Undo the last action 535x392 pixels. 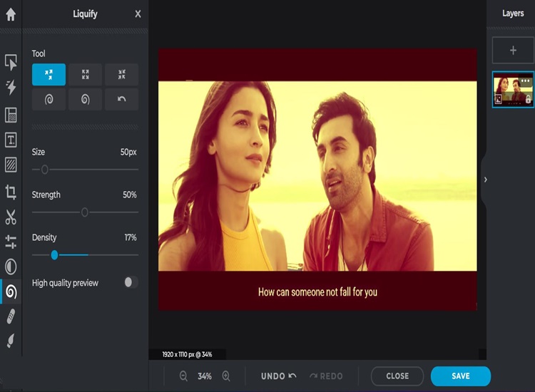278,376
